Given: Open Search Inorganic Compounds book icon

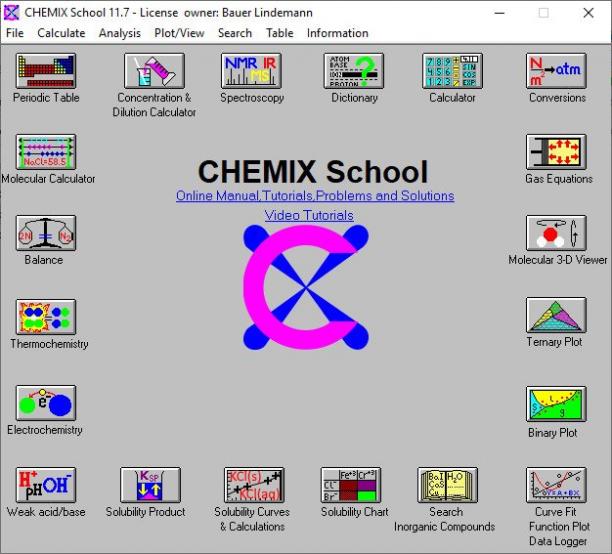Looking at the screenshot, I should point(447,485).
